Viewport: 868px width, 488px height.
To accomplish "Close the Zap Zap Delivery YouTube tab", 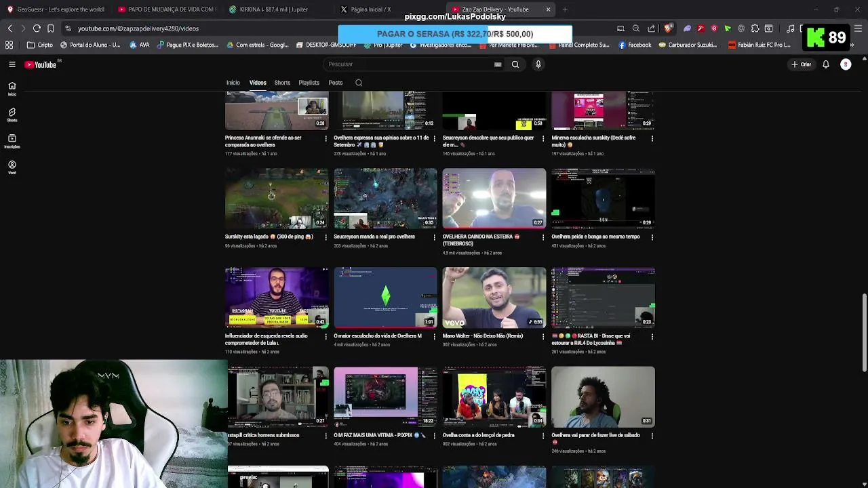I will (548, 9).
